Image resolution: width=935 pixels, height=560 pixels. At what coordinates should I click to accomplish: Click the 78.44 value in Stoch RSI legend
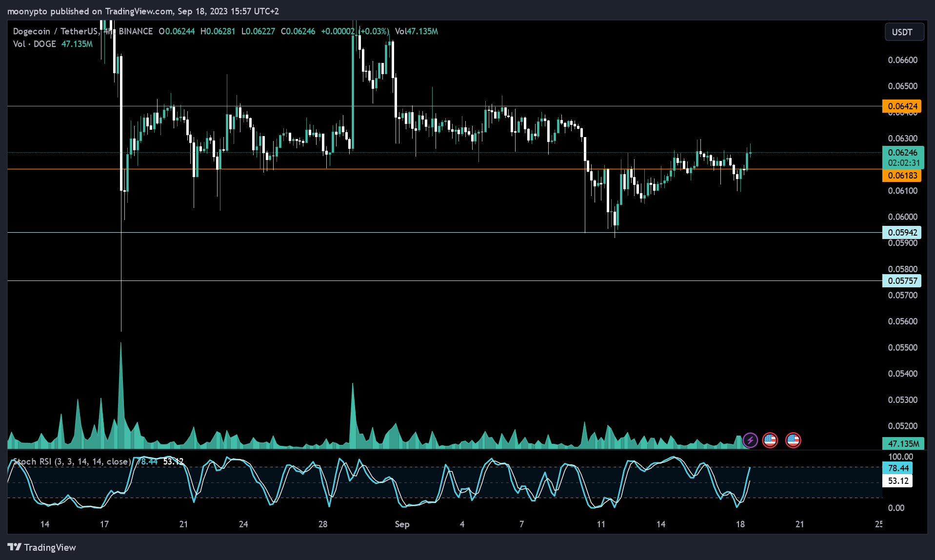(147, 461)
